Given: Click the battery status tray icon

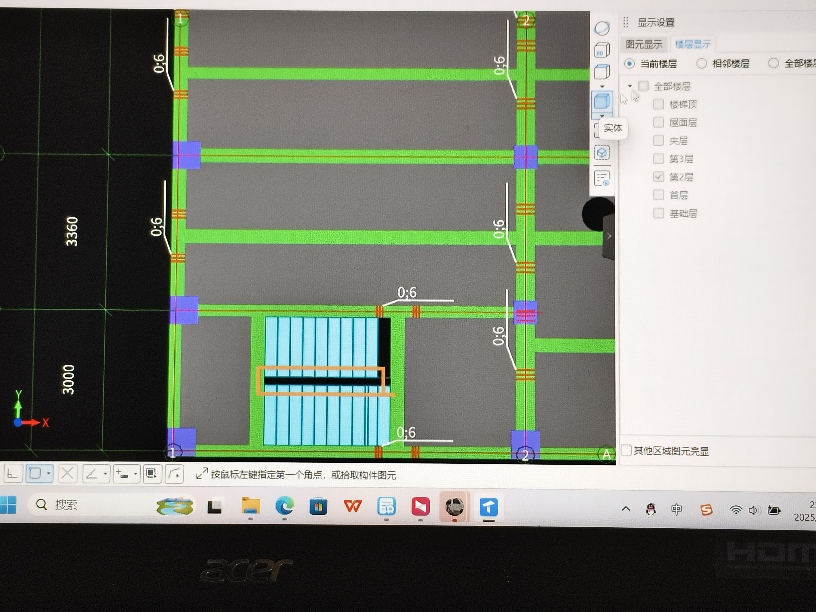Looking at the screenshot, I should click(774, 510).
